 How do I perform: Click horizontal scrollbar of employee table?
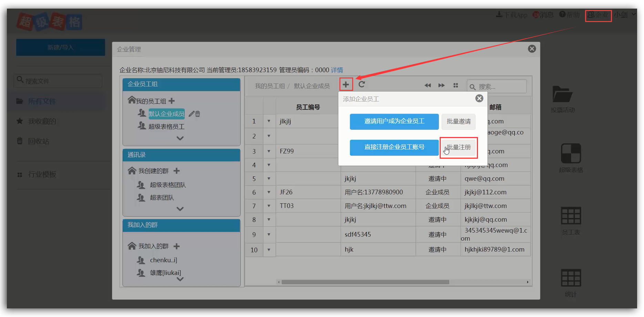[365, 282]
